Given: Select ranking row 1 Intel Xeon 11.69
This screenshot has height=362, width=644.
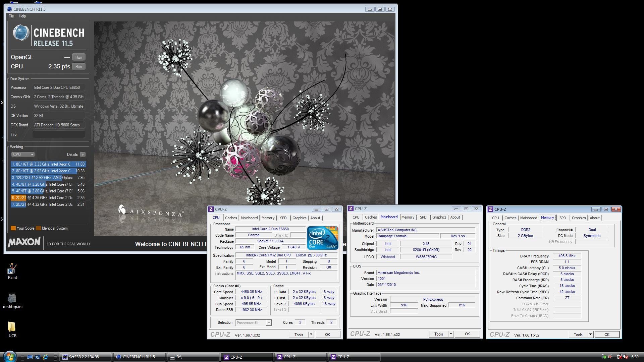Looking at the screenshot, I should [x=48, y=164].
